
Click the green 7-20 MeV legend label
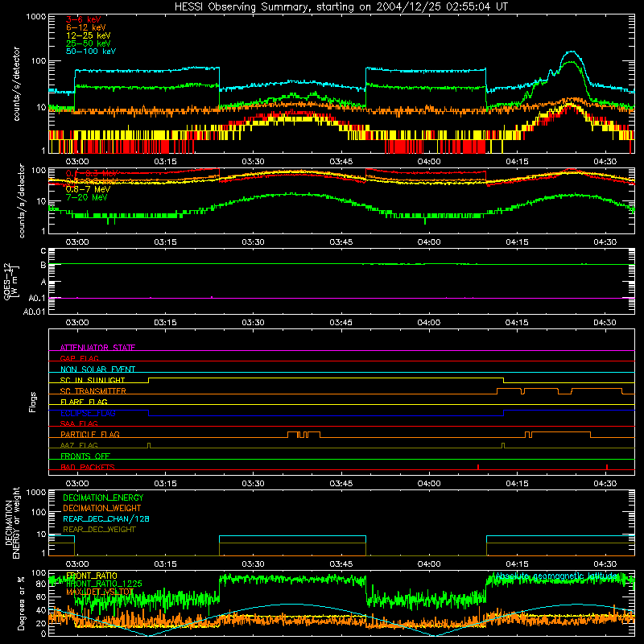(x=86, y=197)
